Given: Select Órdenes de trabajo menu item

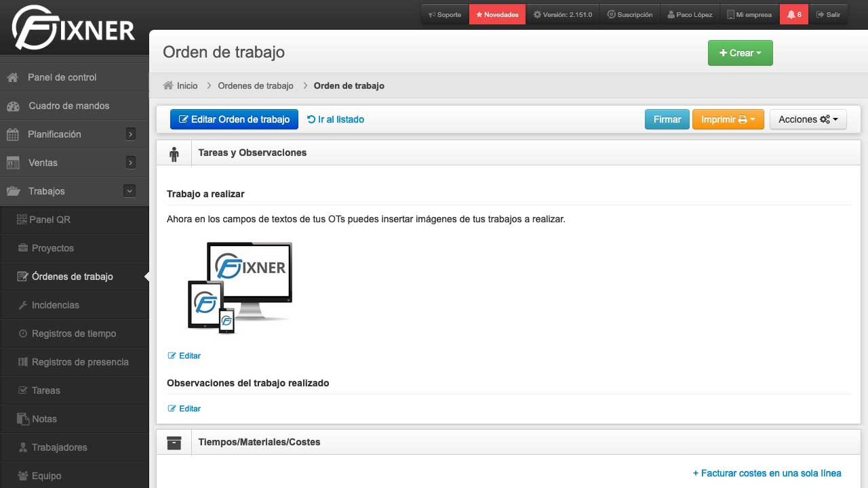Looking at the screenshot, I should [x=74, y=277].
